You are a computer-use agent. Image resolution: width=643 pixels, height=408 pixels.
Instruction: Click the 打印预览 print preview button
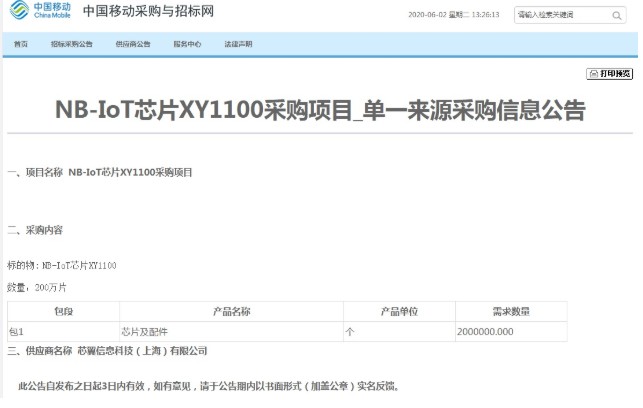coord(610,74)
